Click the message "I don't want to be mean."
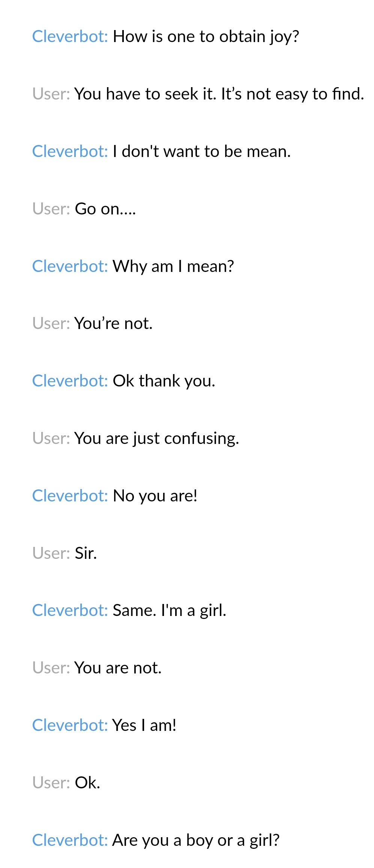Screen dimensions: 374x868 point(201,152)
